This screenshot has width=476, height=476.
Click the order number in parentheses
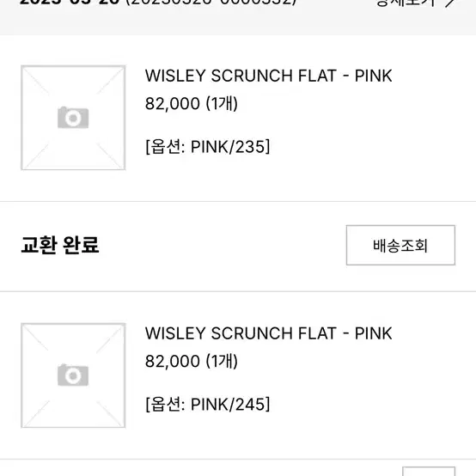(211, 3)
